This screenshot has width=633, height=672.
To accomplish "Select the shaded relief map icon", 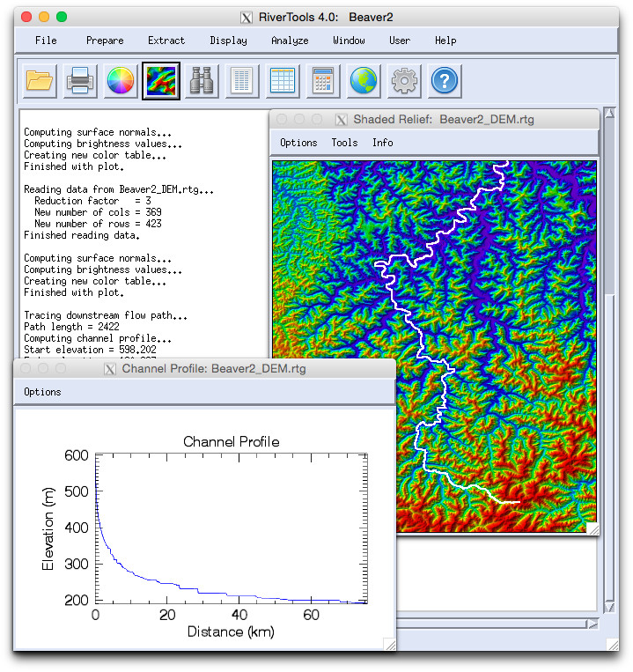I will [161, 82].
